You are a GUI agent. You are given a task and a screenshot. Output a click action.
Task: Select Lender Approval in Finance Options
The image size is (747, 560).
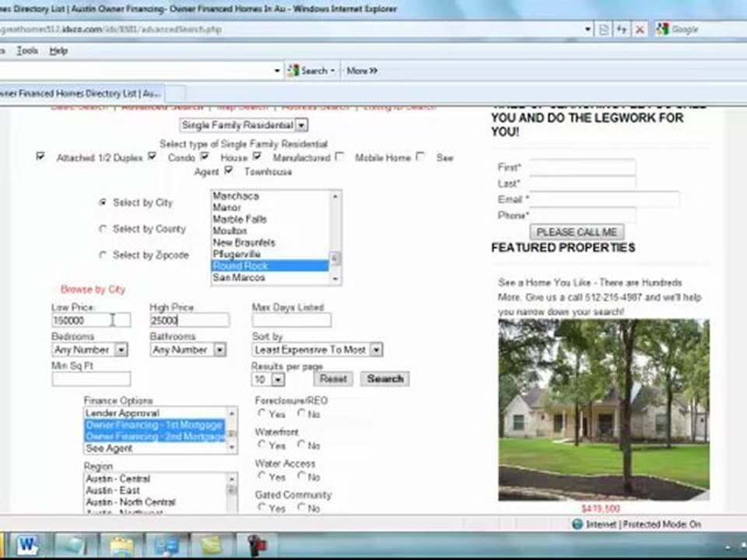click(x=154, y=413)
